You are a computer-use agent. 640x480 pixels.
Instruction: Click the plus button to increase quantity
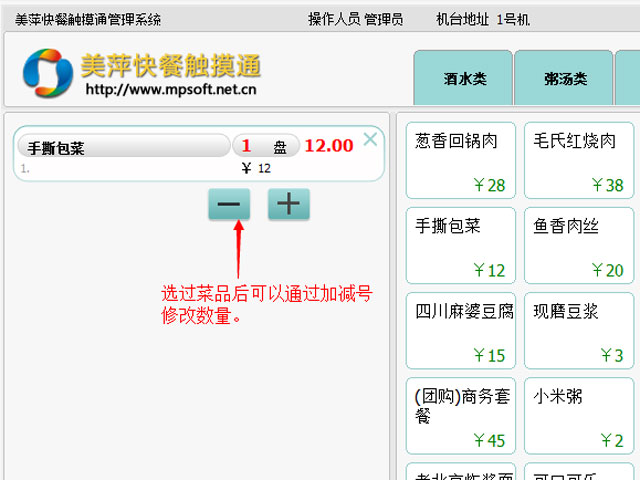[288, 204]
